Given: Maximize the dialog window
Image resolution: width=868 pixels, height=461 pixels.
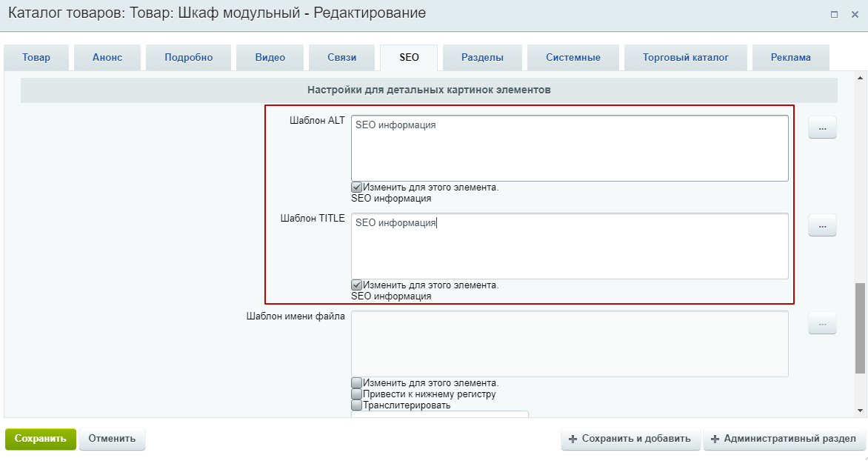Looking at the screenshot, I should tap(834, 14).
